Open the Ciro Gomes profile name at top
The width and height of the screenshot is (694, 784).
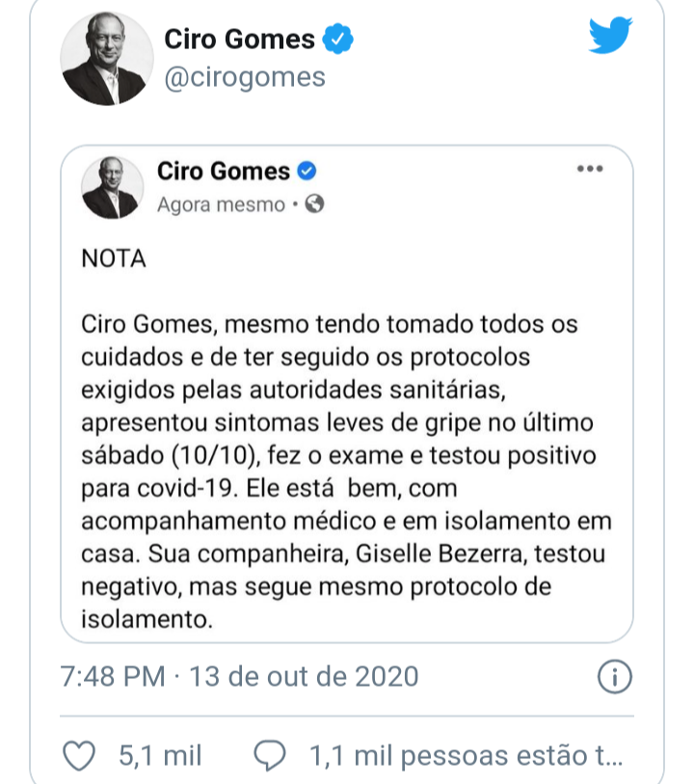pos(239,40)
